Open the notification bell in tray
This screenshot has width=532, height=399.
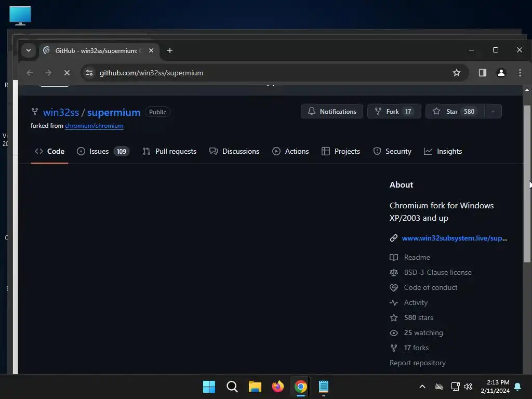518,387
